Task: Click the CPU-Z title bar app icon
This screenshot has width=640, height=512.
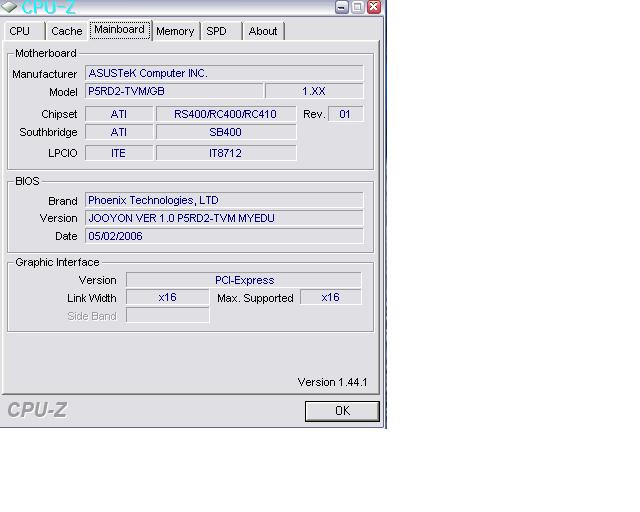Action: (9, 7)
